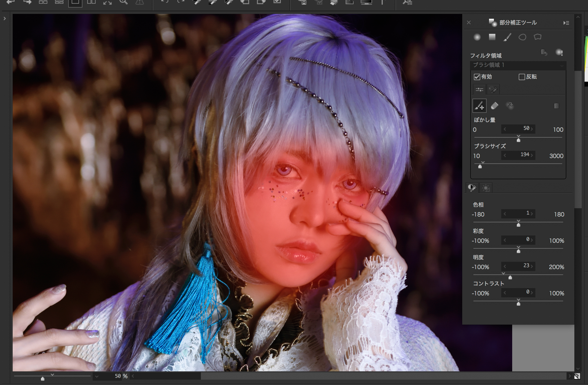Switch to the brightness adjustment tab
Image resolution: width=588 pixels, height=385 pixels.
click(x=486, y=188)
